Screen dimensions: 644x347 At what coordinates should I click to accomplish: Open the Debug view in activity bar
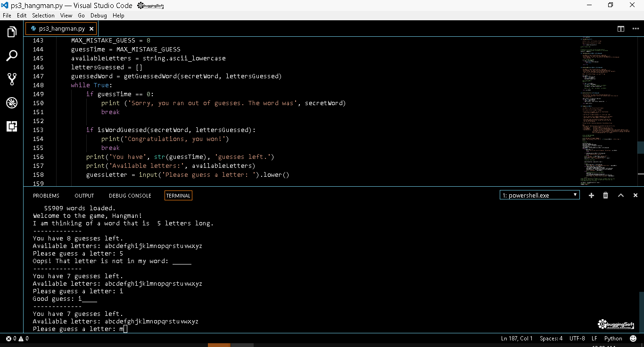tap(12, 103)
